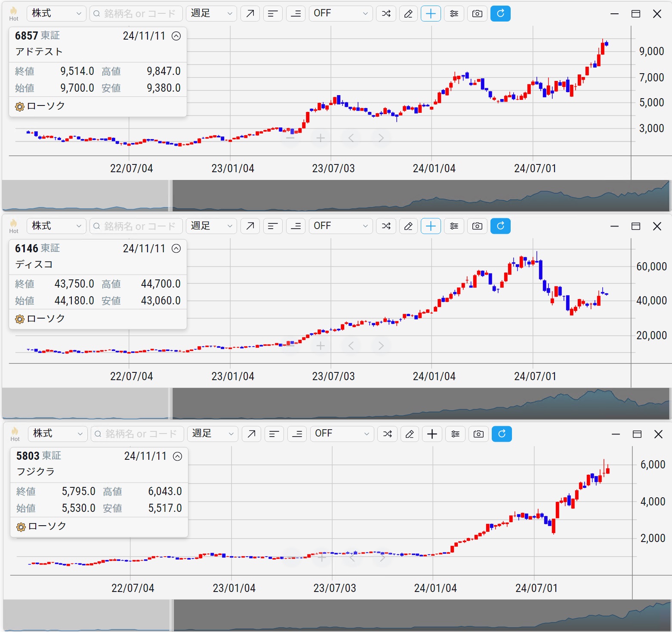Click the Hot flame icon in Fujikura window

(x=15, y=434)
